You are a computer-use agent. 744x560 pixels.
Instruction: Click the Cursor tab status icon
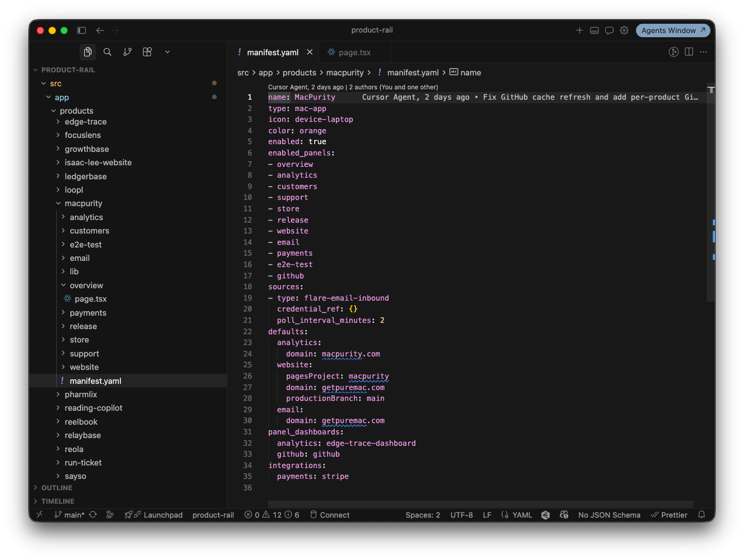[x=546, y=515]
